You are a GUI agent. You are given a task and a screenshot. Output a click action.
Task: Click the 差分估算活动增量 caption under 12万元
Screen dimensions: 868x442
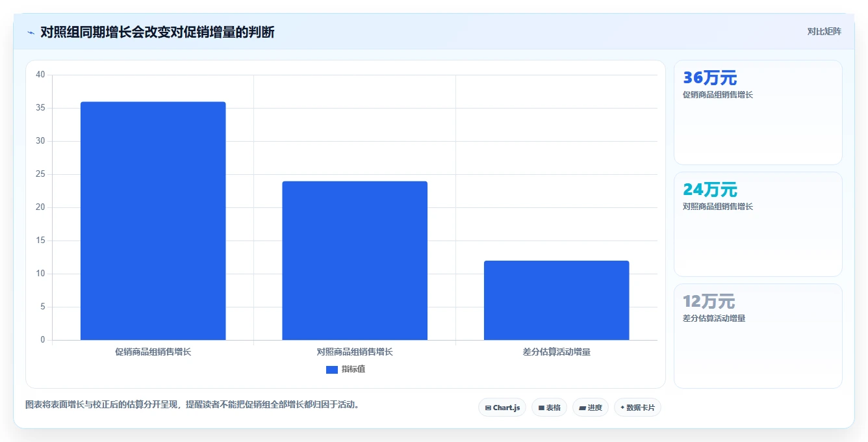click(714, 318)
